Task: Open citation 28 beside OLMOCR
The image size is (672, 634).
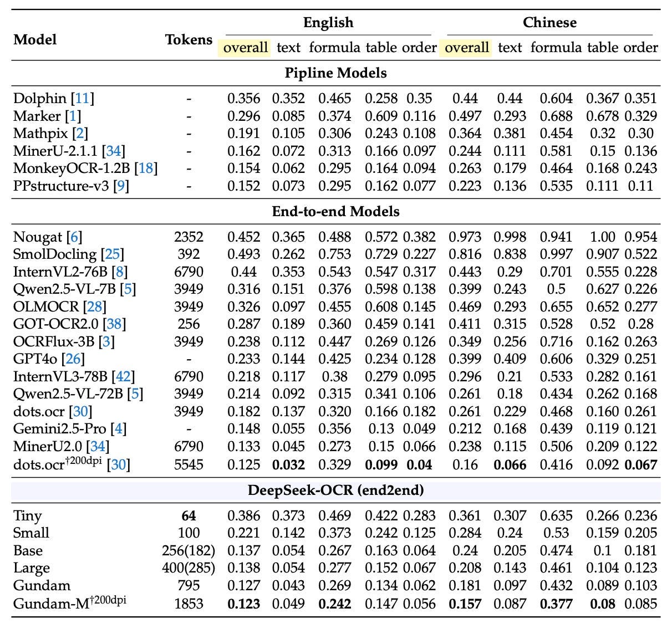Action: tap(94, 307)
